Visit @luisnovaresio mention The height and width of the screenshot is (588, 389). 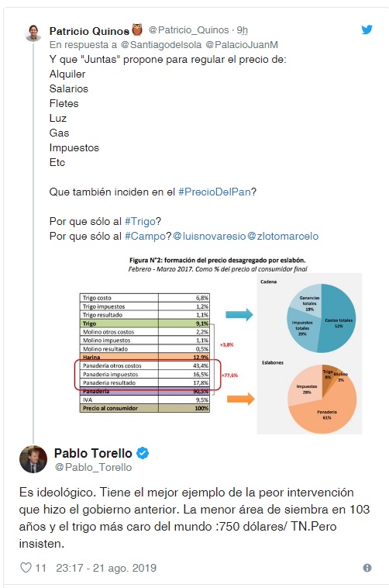pyautogui.click(x=209, y=237)
